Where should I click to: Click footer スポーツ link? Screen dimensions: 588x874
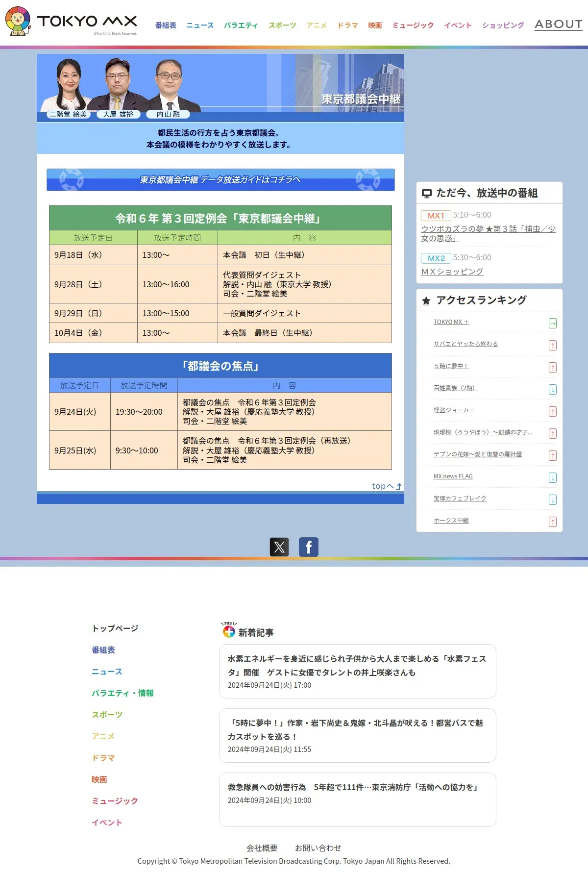point(107,715)
